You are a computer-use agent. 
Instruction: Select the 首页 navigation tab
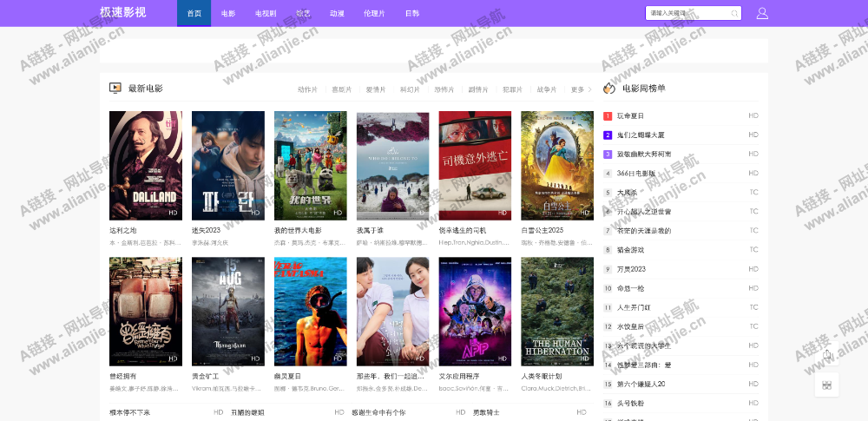(194, 13)
